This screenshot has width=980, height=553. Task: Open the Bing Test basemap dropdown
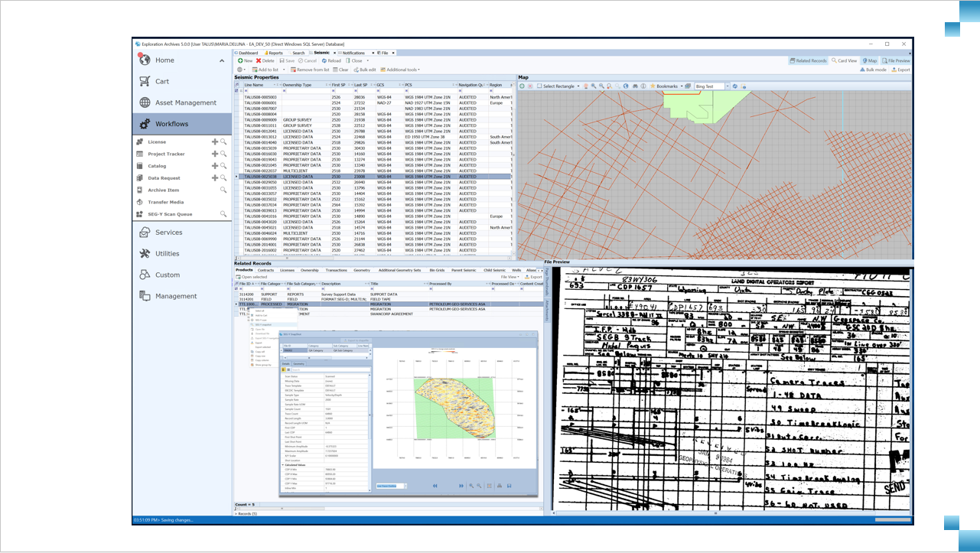(x=727, y=86)
